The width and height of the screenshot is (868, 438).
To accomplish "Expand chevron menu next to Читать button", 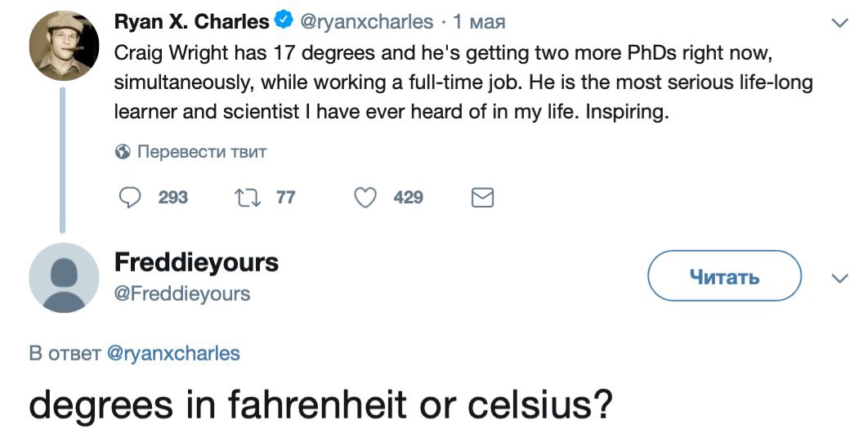I will tap(839, 279).
